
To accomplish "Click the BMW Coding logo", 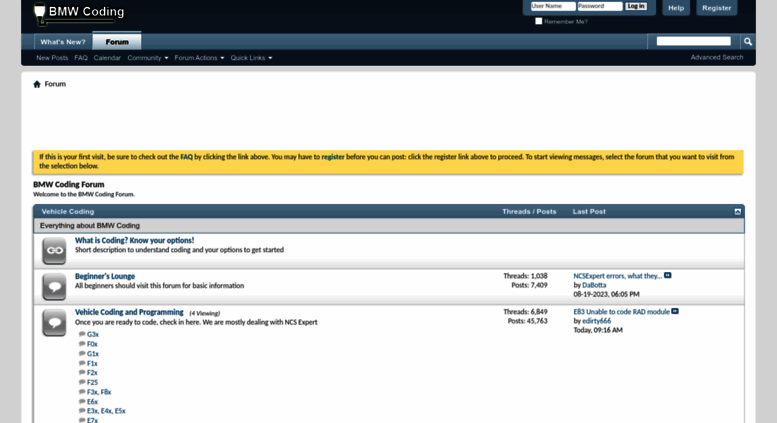I will pos(79,13).
